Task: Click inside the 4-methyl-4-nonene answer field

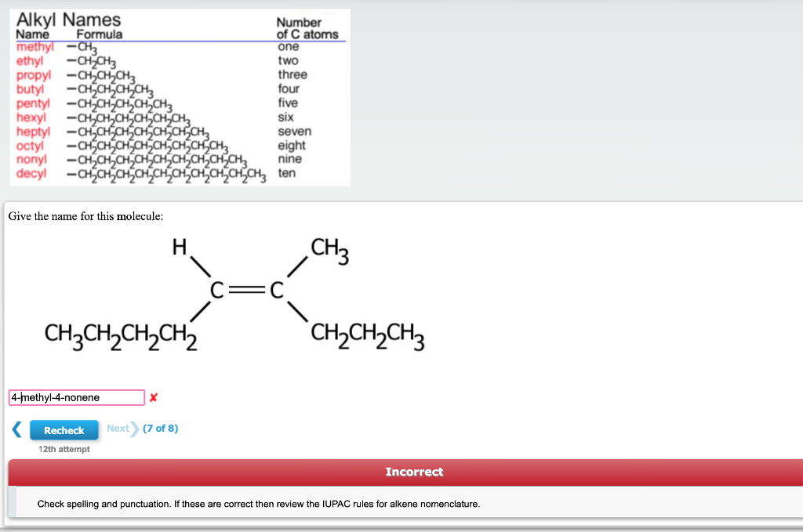Action: point(74,397)
